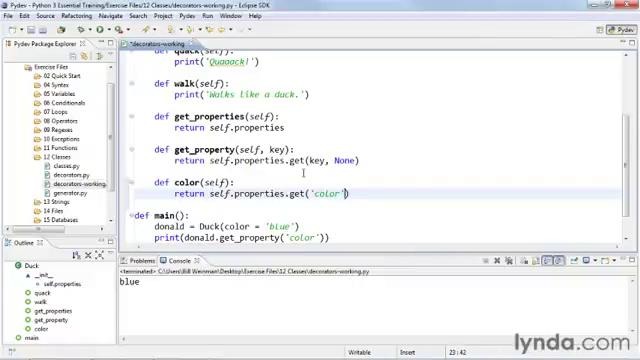Open the Window menu
The height and width of the screenshot is (360, 640).
[x=231, y=16]
